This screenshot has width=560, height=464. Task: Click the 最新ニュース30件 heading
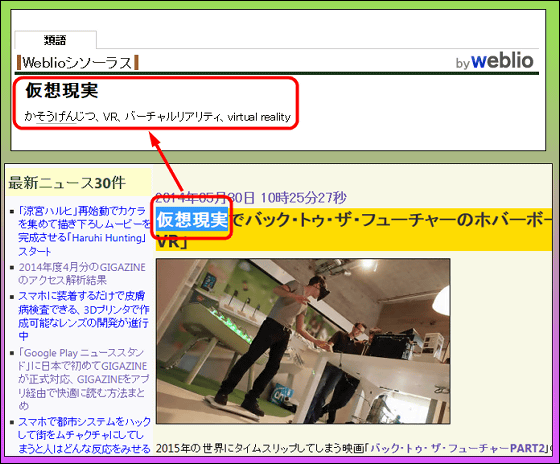[x=67, y=183]
